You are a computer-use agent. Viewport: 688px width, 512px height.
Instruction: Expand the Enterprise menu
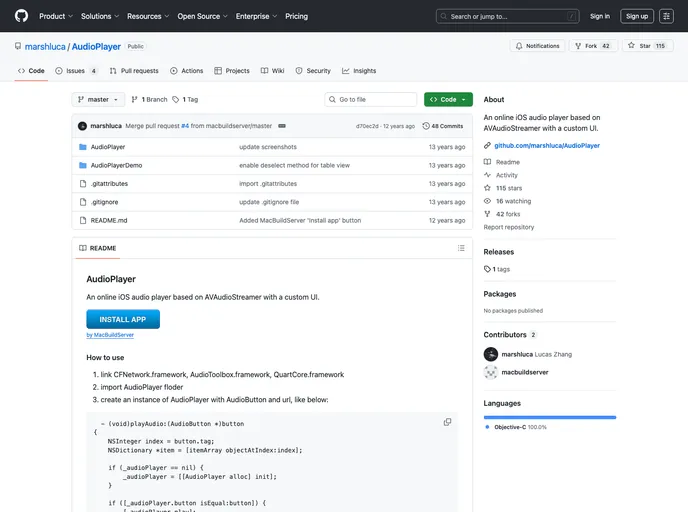(x=256, y=16)
